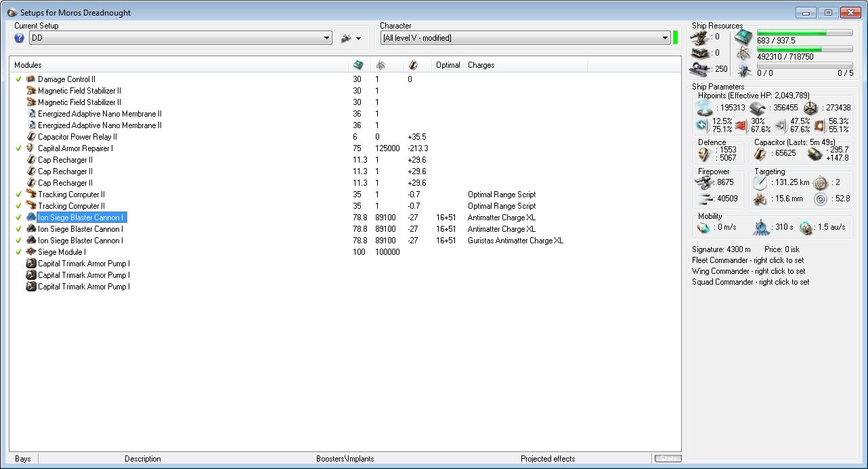Toggle the active checkmark for Capital Armor Repairer I
Screen dimensions: 868x469
(x=19, y=148)
